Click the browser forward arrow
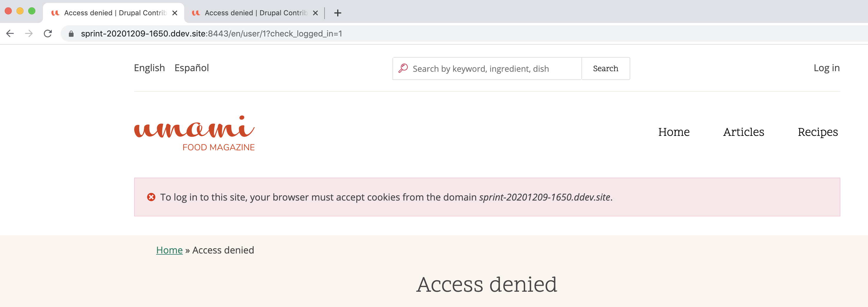 point(29,33)
